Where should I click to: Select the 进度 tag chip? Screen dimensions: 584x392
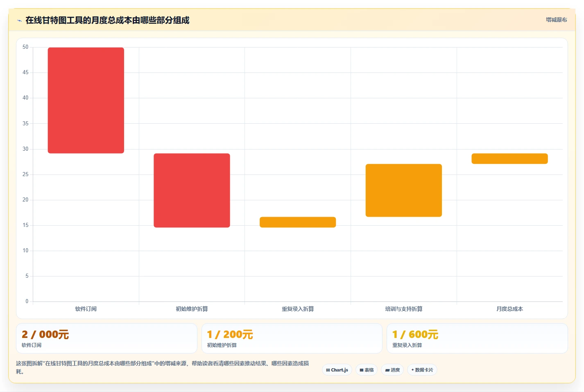coord(392,370)
